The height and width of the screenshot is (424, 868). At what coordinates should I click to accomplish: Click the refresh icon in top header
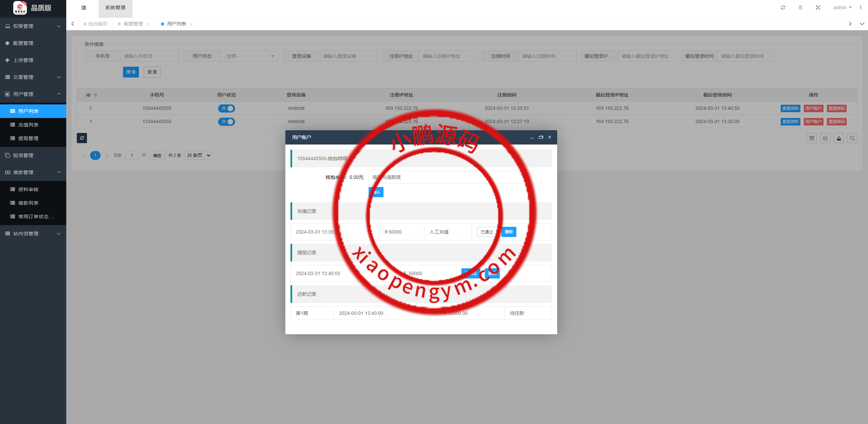point(783,7)
